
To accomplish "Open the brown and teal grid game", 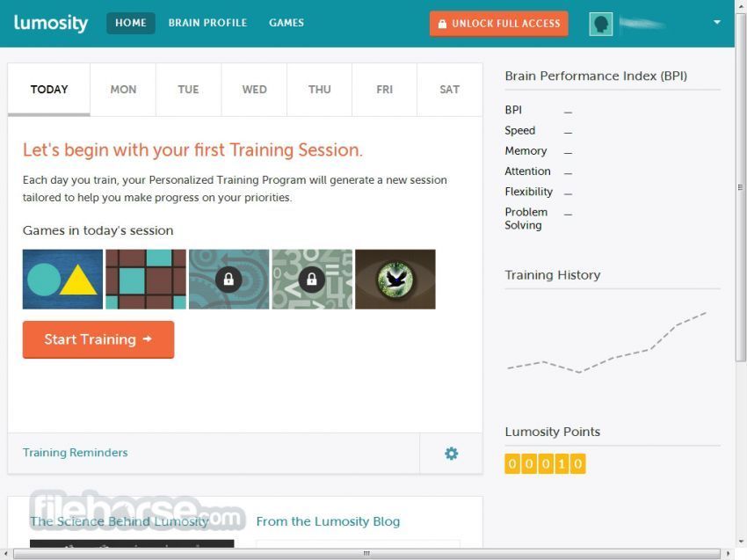I will (146, 280).
